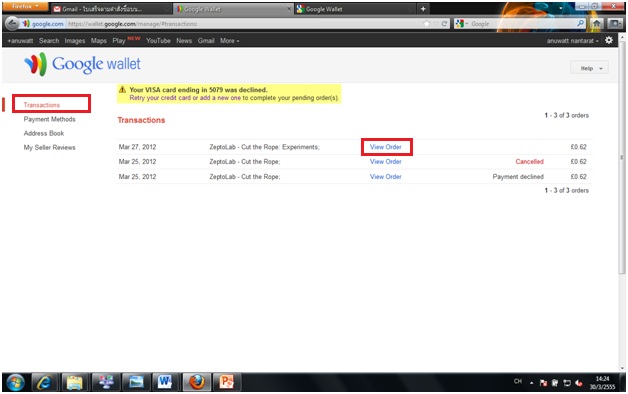Switch to the third Google Wallet tab
The image size is (628, 394).
(355, 9)
